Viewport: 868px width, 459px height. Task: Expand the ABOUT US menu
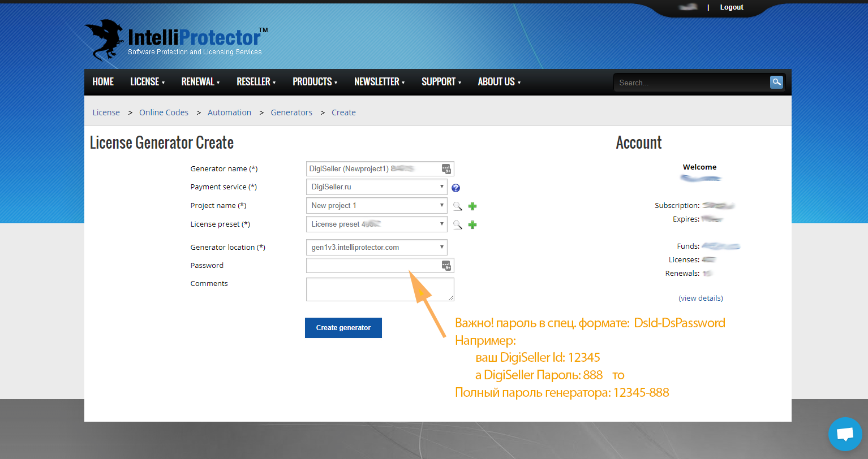(x=499, y=82)
